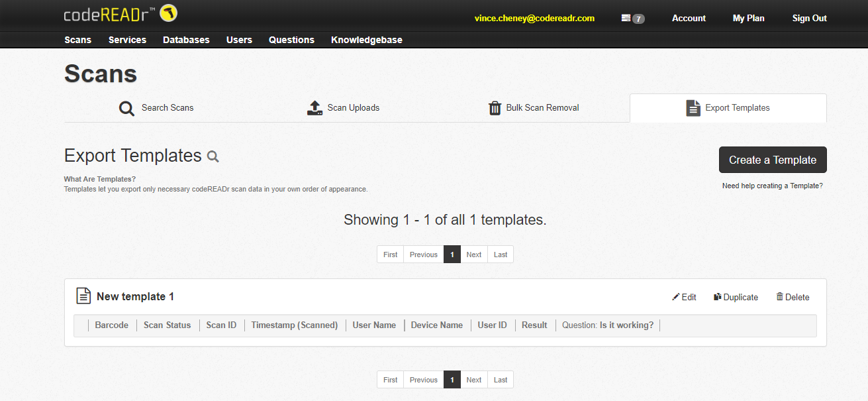Click the pencil icon next to Edit
Viewport: 868px width, 401px height.
pyautogui.click(x=676, y=297)
